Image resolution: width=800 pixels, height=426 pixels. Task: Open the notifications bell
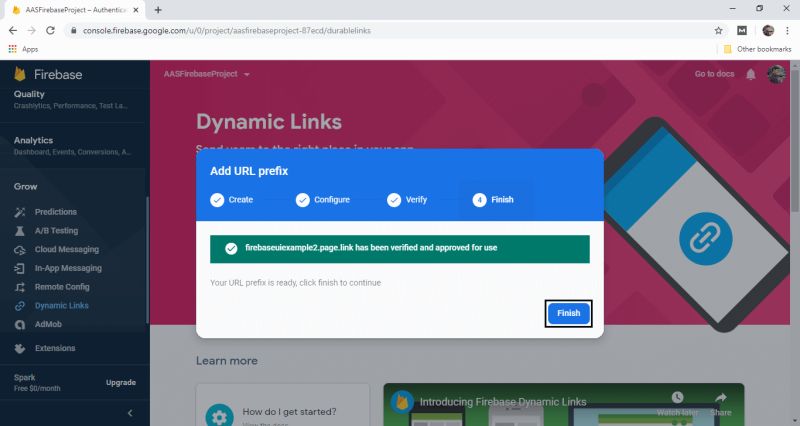pyautogui.click(x=751, y=74)
